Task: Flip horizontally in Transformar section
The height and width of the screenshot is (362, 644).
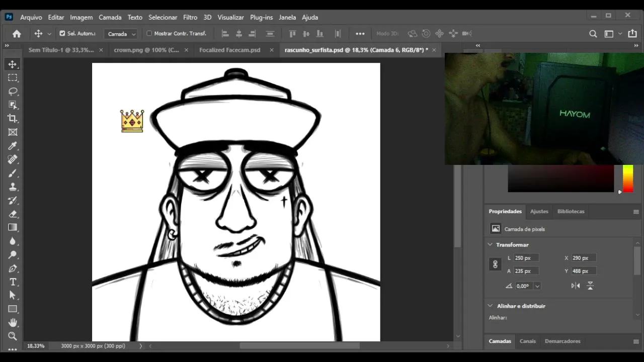Action: [x=576, y=286]
